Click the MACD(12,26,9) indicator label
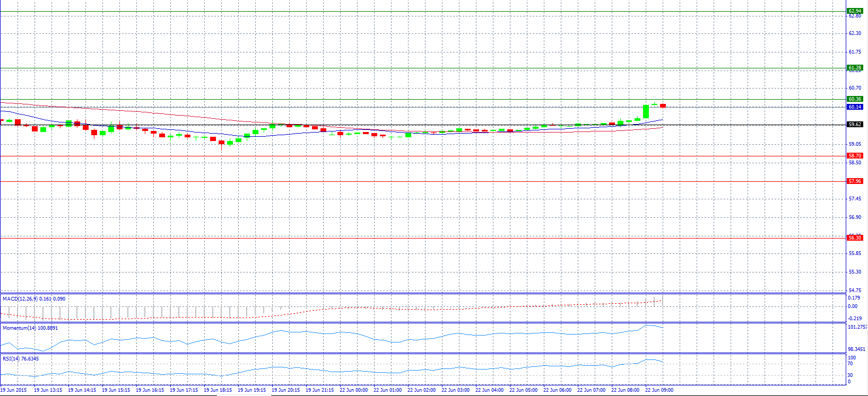The width and height of the screenshot is (868, 396). pyautogui.click(x=34, y=299)
